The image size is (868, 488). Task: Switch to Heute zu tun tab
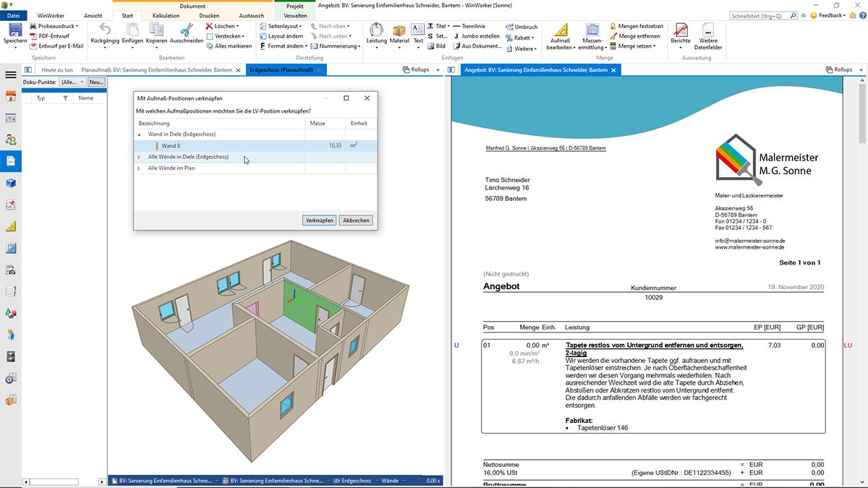[57, 69]
